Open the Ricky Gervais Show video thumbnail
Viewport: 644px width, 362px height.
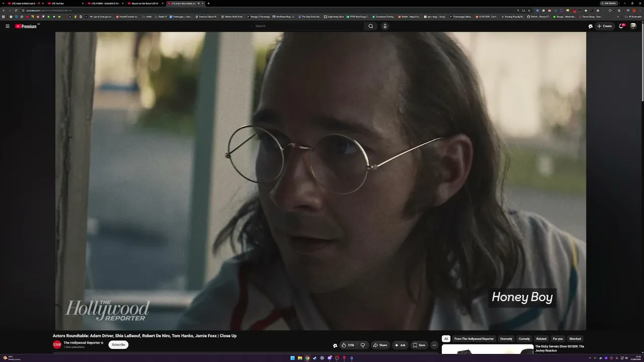click(488, 349)
